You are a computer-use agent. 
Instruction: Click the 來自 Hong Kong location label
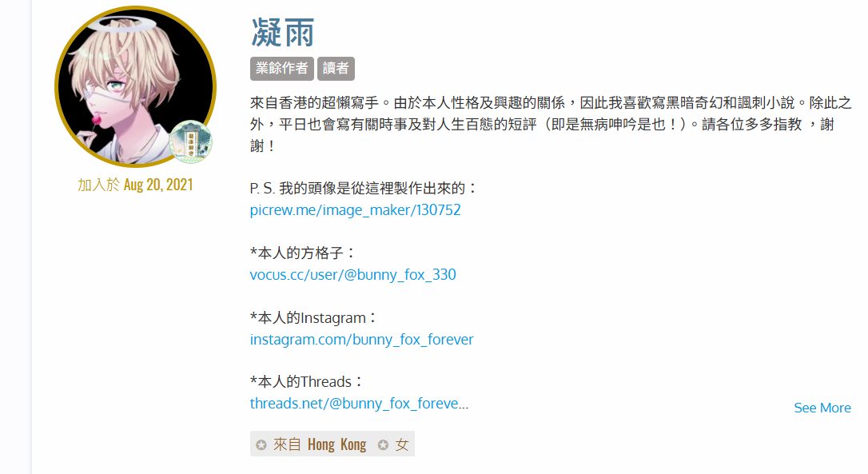click(320, 444)
